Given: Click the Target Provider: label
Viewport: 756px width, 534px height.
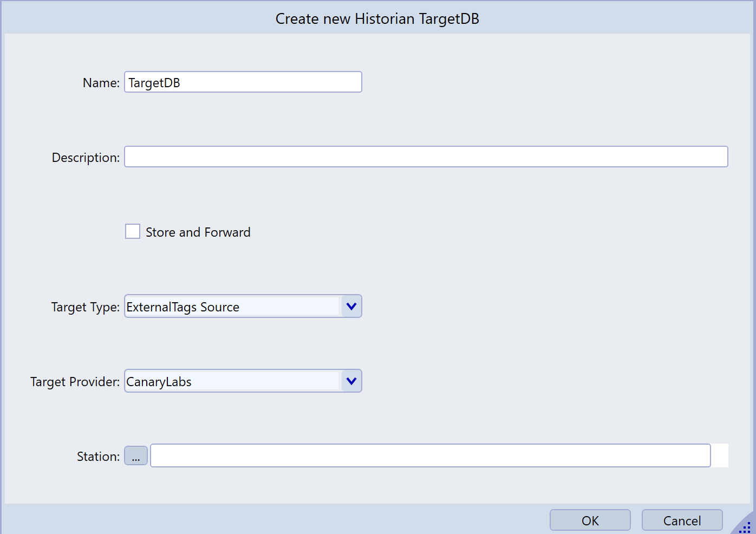Looking at the screenshot, I should tap(75, 382).
